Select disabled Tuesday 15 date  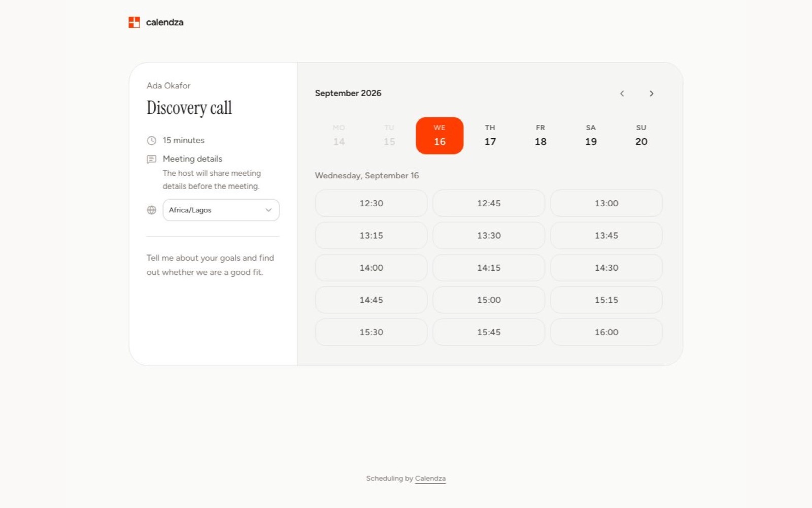coord(389,136)
